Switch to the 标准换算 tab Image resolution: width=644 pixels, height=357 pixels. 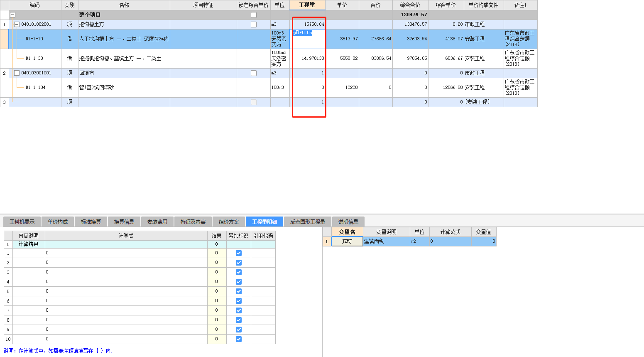[91, 222]
